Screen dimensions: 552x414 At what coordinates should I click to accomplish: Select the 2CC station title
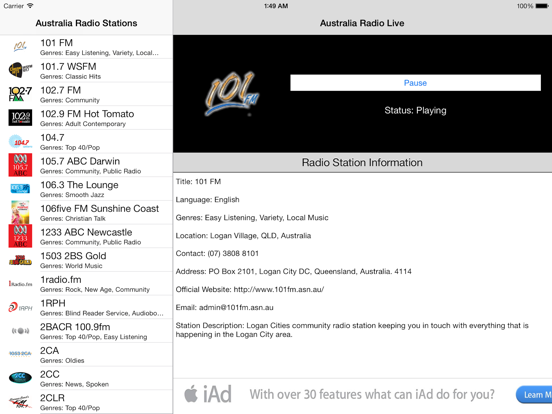[50, 374]
